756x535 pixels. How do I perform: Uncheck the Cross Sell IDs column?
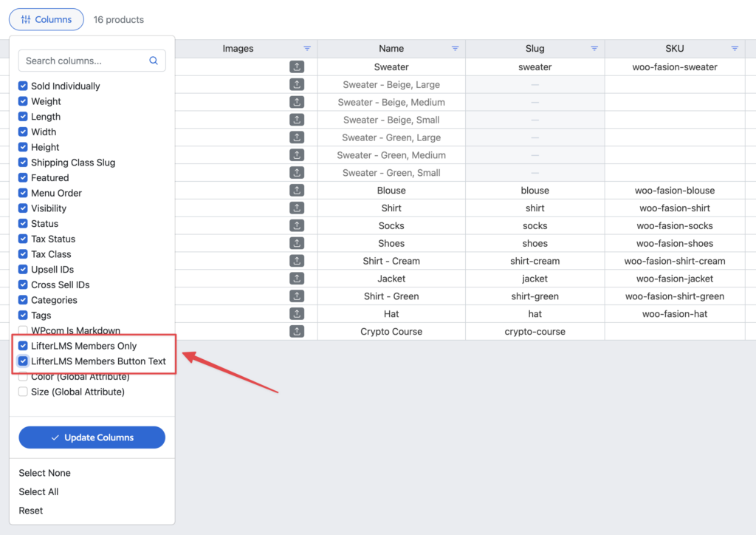point(23,284)
